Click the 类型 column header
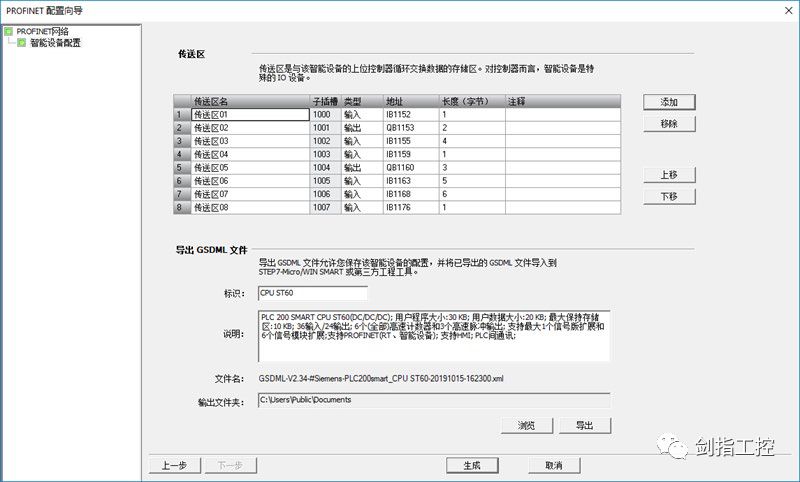Viewport: 800px width, 482px height. (x=362, y=102)
